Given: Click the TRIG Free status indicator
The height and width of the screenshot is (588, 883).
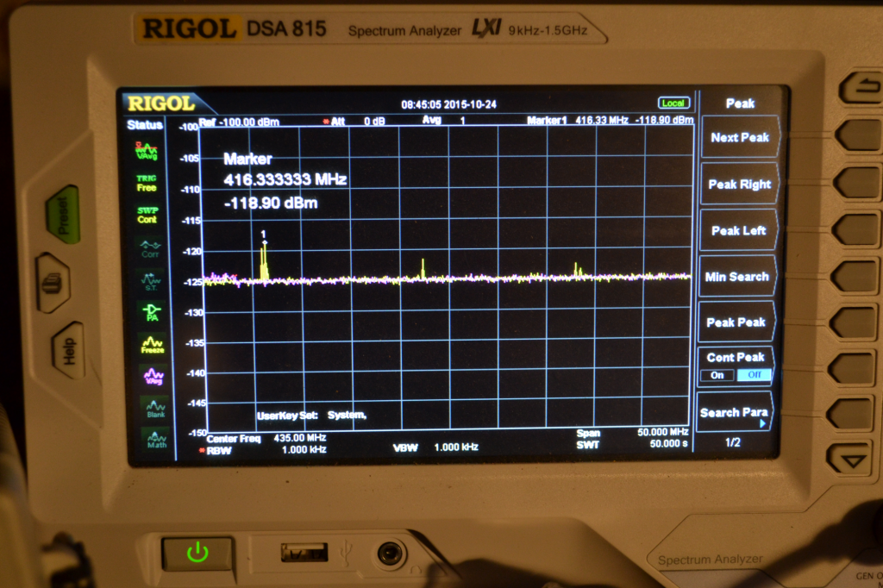Looking at the screenshot, I should [147, 183].
